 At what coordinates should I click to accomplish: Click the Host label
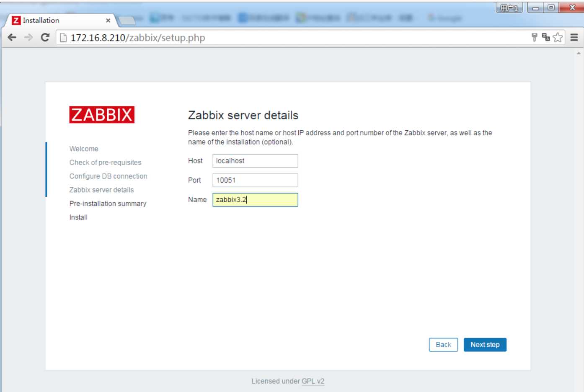195,161
